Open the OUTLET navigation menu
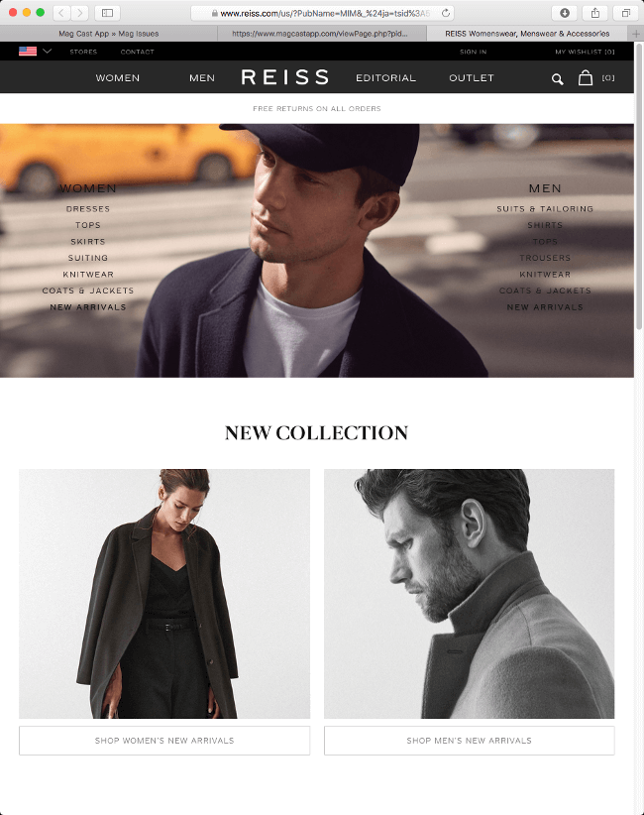644x815 pixels. 471,78
